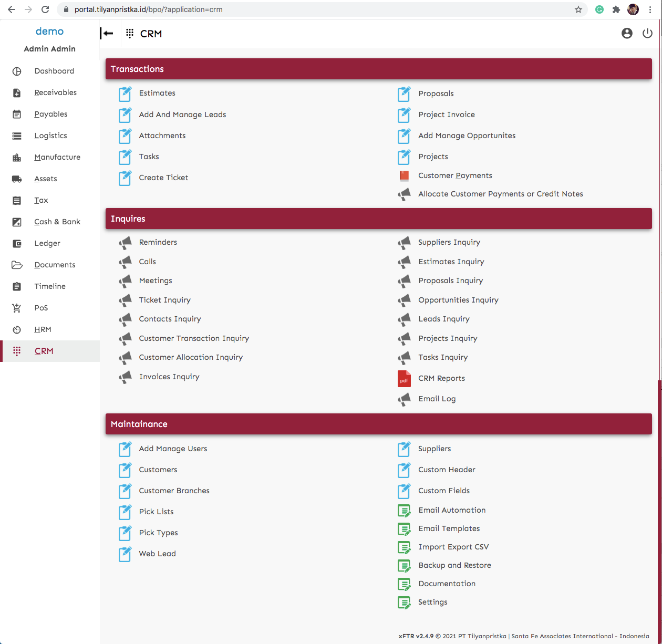The image size is (662, 644).
Task: Click the Create Ticket link
Action: (x=163, y=178)
